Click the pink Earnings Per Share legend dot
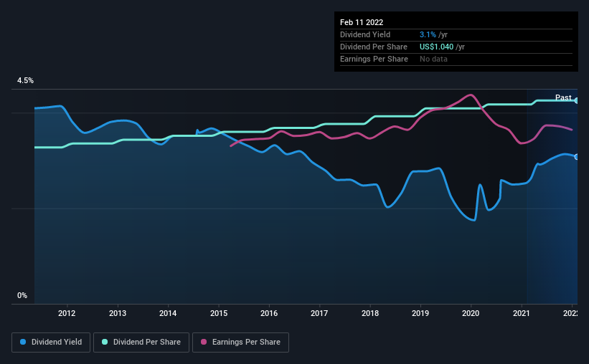Image resolution: width=589 pixels, height=364 pixels. (204, 342)
